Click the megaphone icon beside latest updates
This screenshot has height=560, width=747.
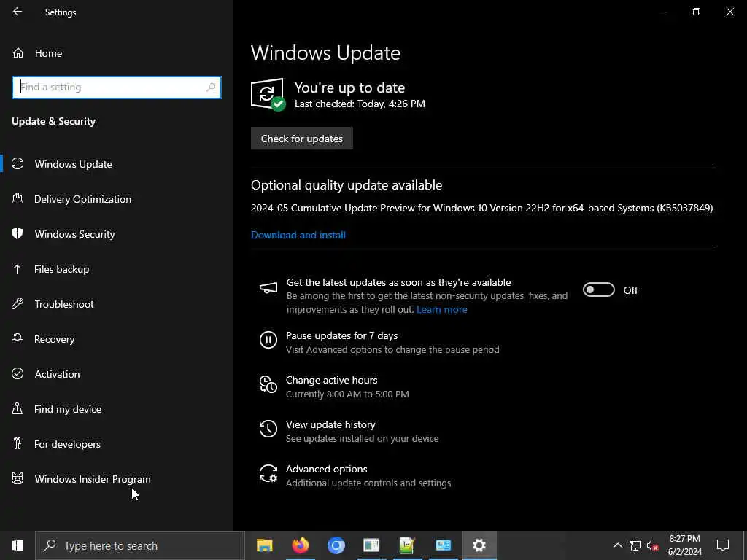point(268,287)
